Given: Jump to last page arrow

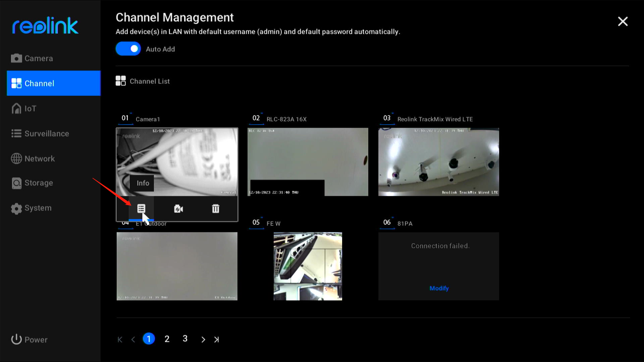Looking at the screenshot, I should click(217, 340).
